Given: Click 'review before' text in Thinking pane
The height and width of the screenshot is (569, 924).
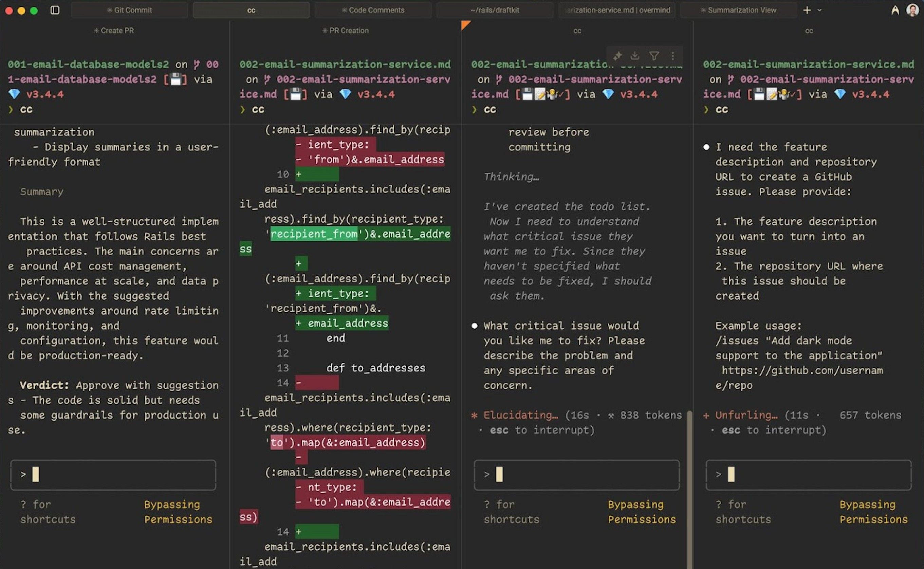Looking at the screenshot, I should pyautogui.click(x=549, y=132).
